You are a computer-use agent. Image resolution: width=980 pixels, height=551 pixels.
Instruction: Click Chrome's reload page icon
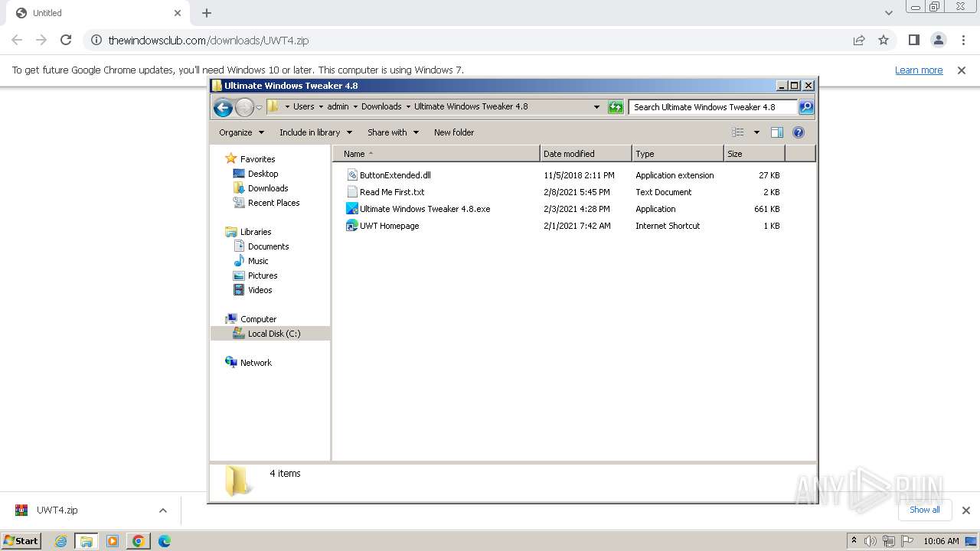66,40
